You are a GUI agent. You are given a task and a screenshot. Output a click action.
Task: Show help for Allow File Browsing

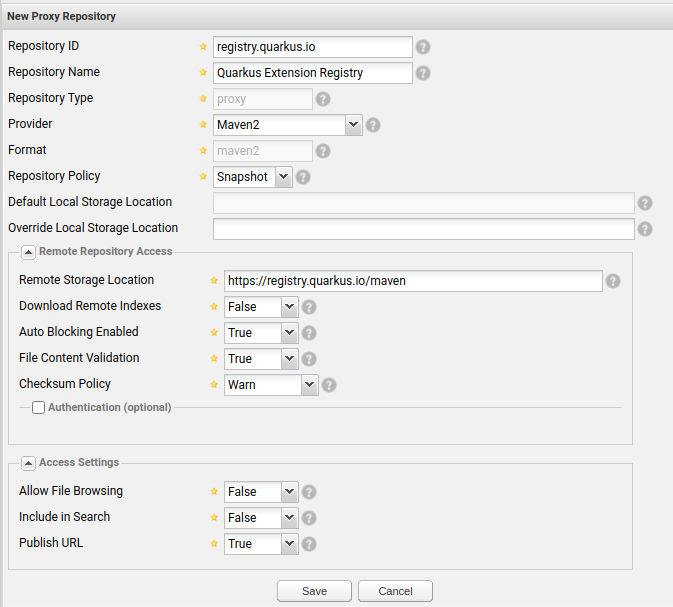coord(309,492)
